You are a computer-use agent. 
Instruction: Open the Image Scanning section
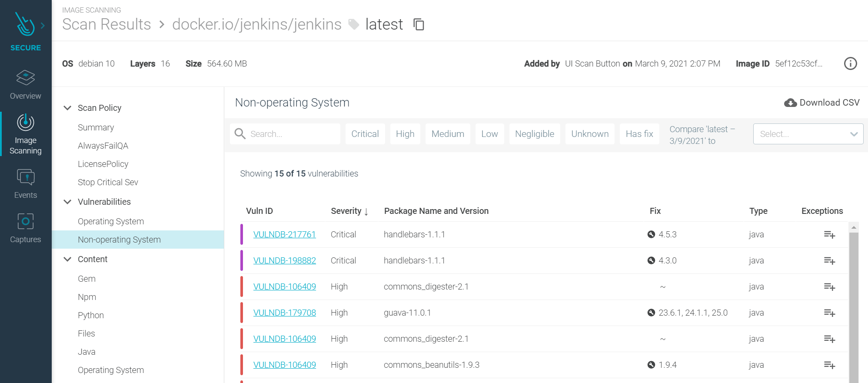pos(26,134)
